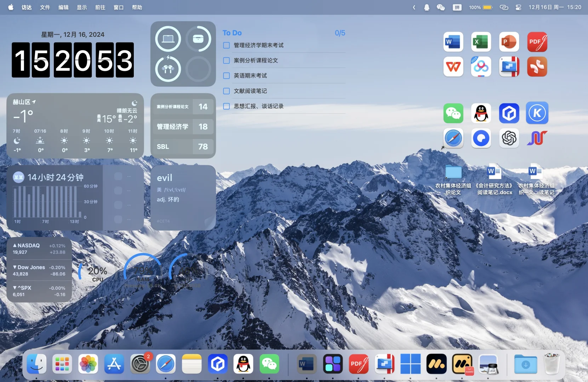Open Control Center toggles in the menu bar
The width and height of the screenshot is (588, 382).
point(518,7)
